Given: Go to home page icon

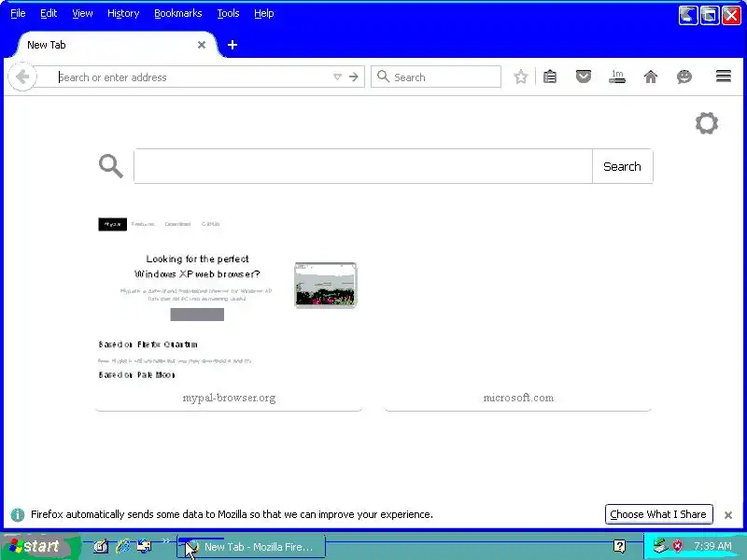Looking at the screenshot, I should 650,77.
